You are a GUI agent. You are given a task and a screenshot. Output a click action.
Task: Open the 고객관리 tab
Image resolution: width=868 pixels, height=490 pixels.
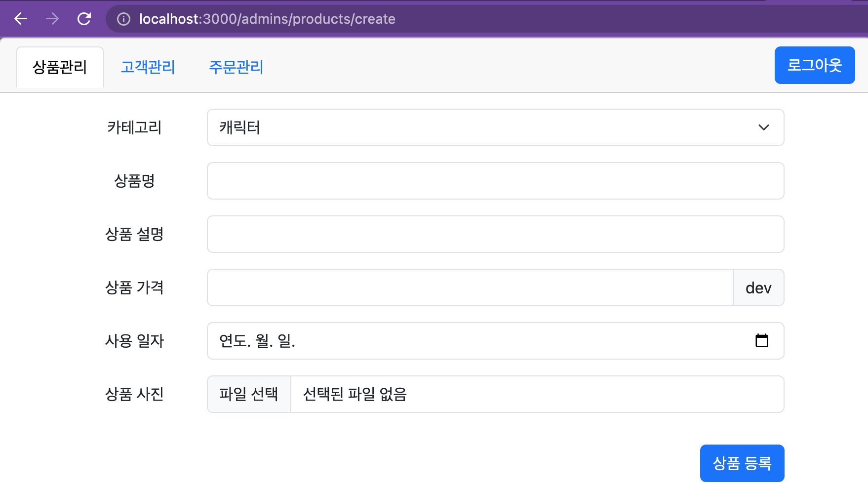(148, 67)
